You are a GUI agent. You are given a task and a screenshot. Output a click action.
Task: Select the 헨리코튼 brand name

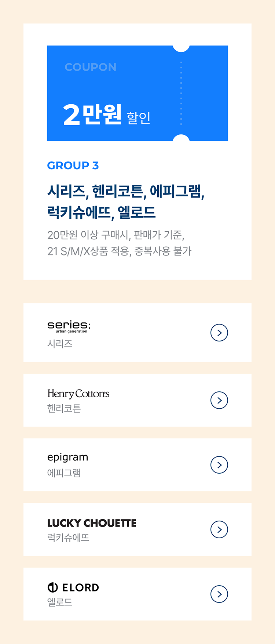point(64,408)
